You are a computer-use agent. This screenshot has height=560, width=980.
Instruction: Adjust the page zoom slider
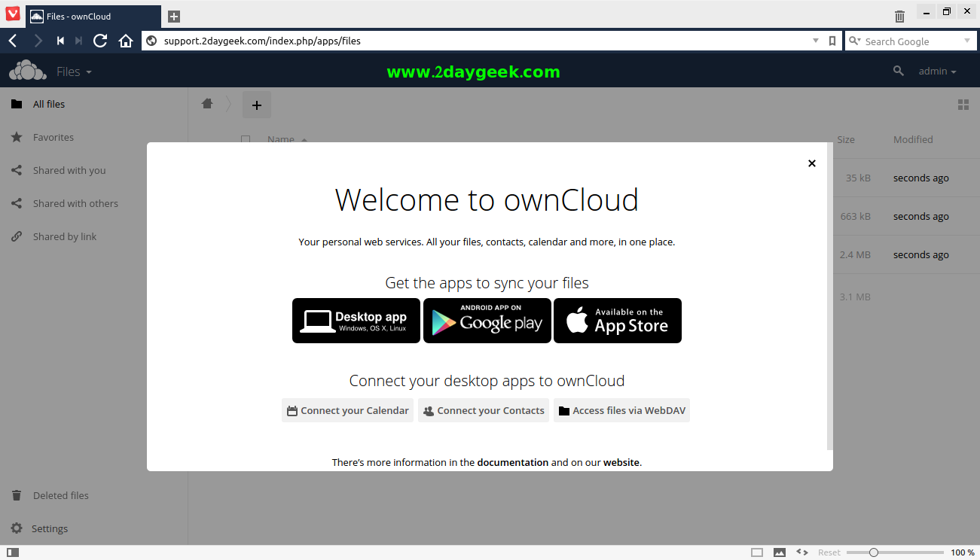click(x=874, y=552)
